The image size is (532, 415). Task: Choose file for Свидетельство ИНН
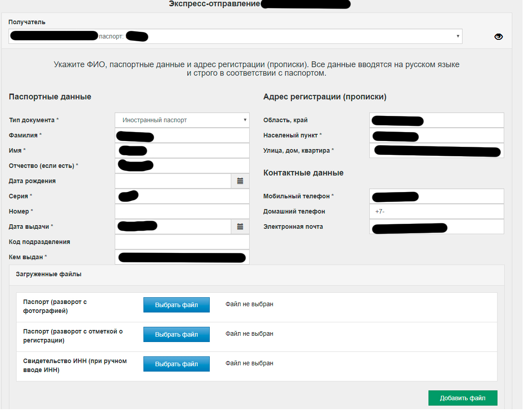[176, 364]
